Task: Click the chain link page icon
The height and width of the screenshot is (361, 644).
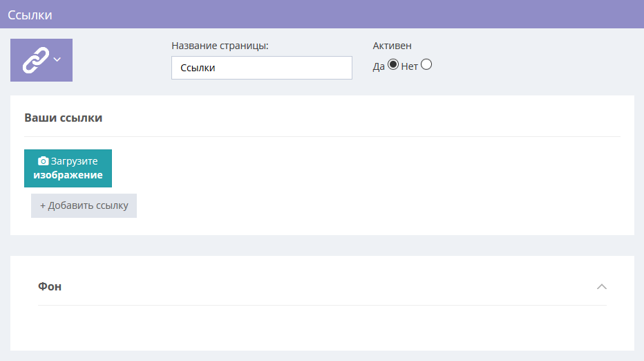Action: click(36, 60)
